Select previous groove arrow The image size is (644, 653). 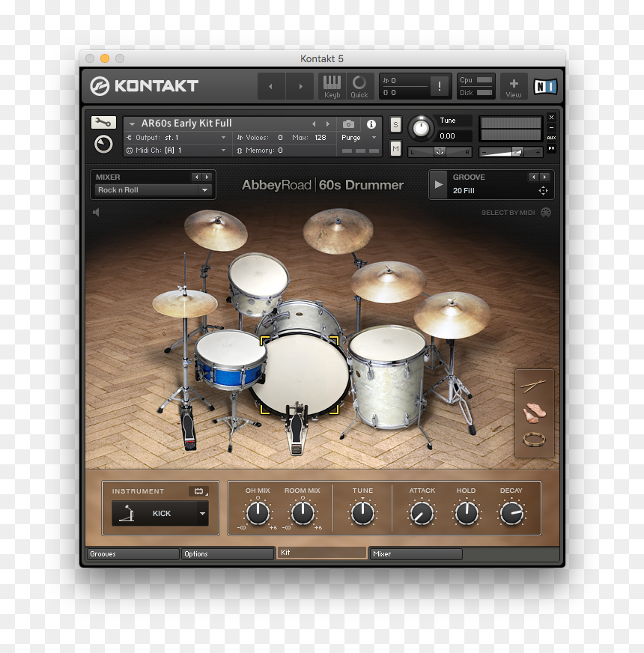coord(533,177)
